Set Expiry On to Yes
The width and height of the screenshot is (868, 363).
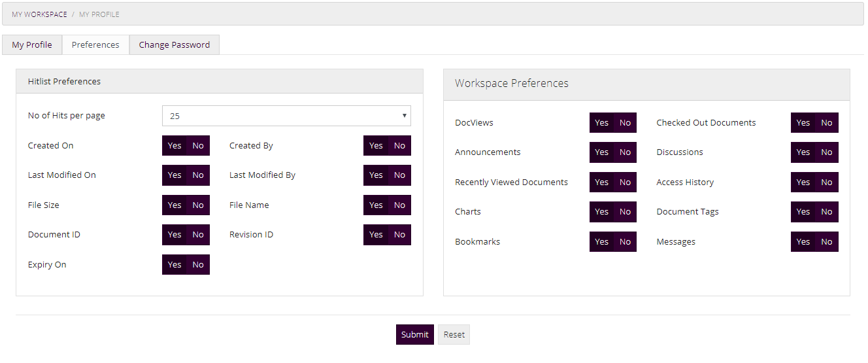tap(175, 265)
